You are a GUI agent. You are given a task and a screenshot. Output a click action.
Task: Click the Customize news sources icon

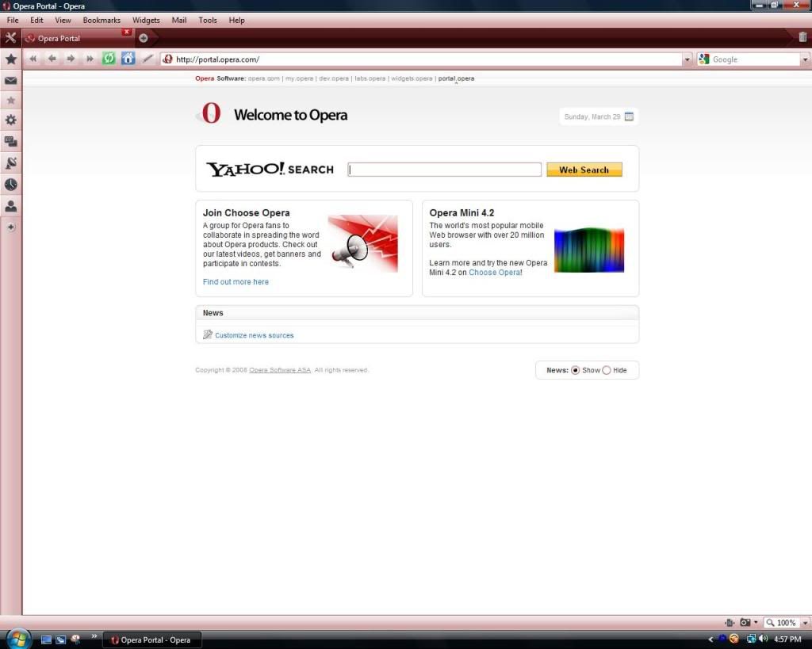(x=208, y=334)
